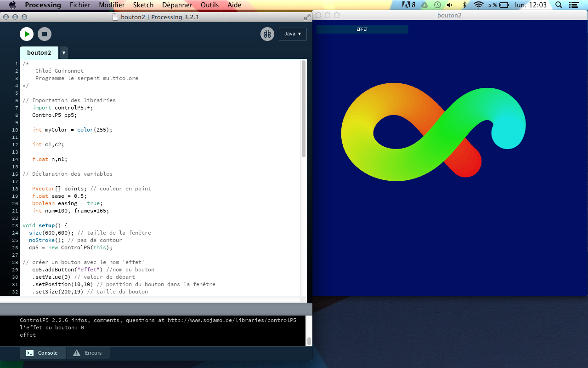Click the line 'import controlP5.*;'

tap(62, 108)
